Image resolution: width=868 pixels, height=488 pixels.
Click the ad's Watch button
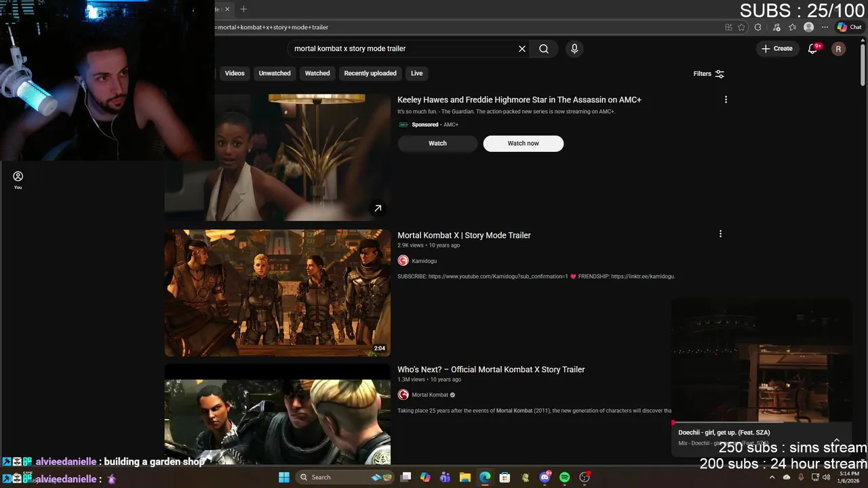pos(437,143)
